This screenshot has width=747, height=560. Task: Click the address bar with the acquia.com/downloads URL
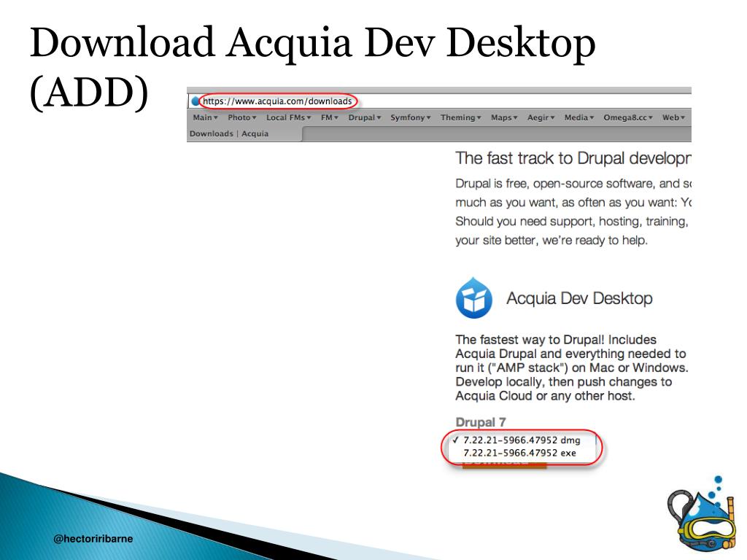[440, 101]
